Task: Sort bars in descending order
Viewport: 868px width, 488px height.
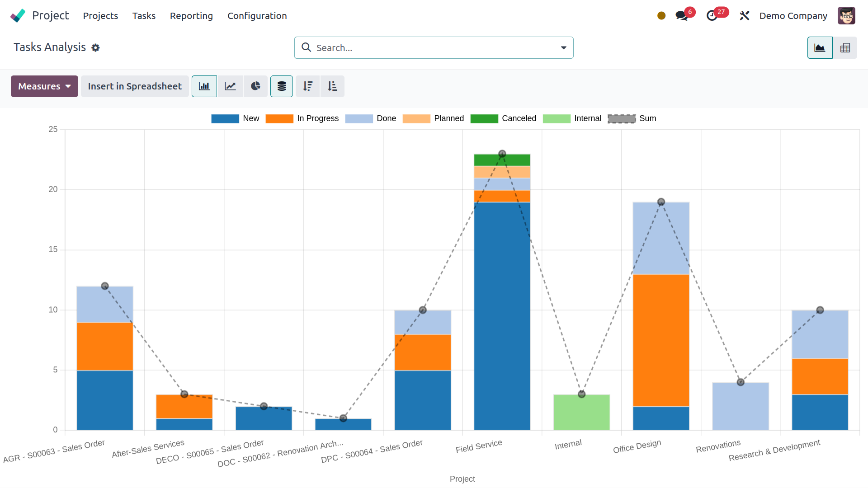Action: click(308, 86)
